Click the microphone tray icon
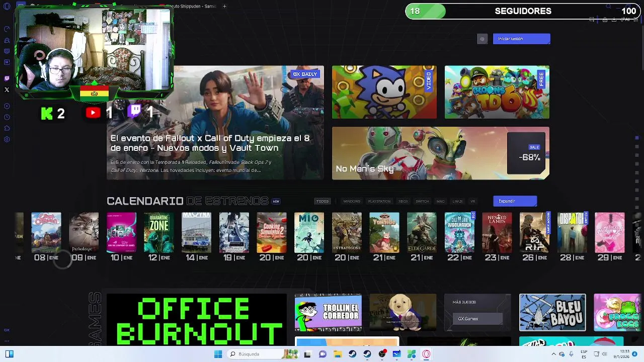The height and width of the screenshot is (362, 644). [x=571, y=354]
